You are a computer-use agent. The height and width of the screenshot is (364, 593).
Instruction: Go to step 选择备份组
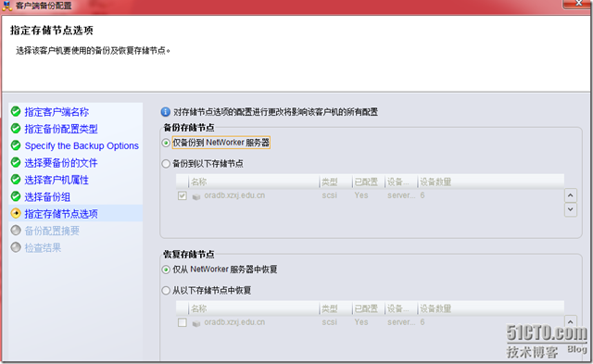[x=47, y=197]
